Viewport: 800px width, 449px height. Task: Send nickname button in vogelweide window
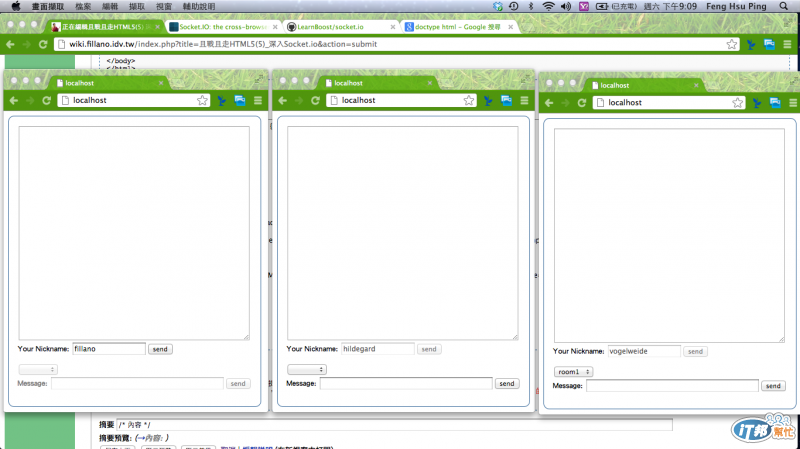coord(695,352)
